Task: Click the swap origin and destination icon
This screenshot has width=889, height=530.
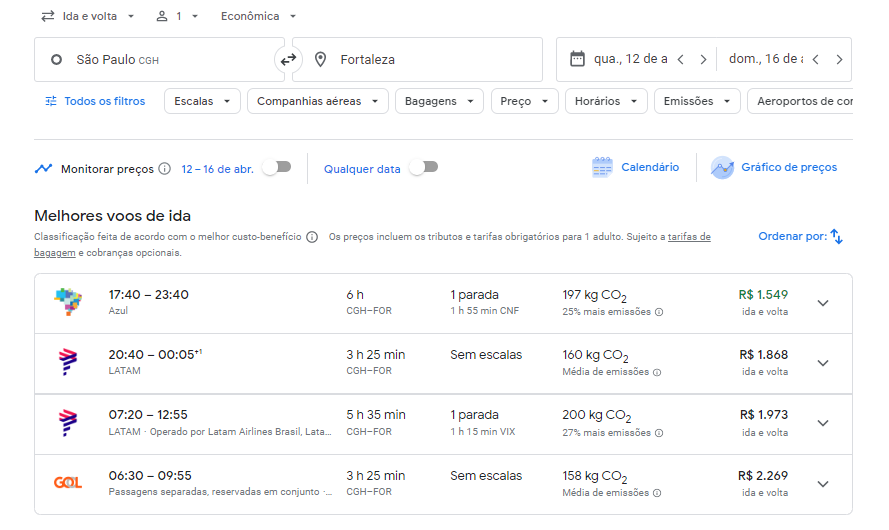Action: click(x=288, y=60)
